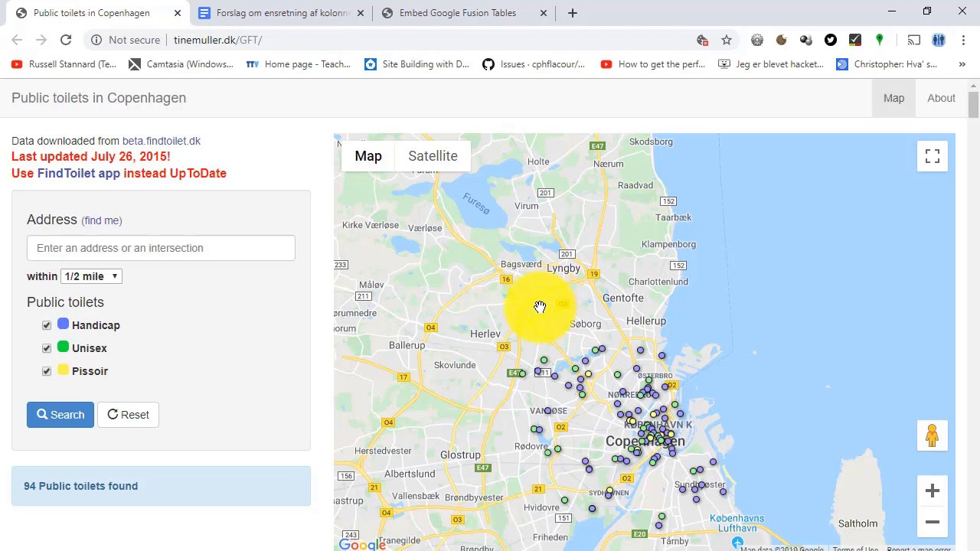Click the address or intersection input field
The width and height of the screenshot is (980, 551).
(x=161, y=248)
